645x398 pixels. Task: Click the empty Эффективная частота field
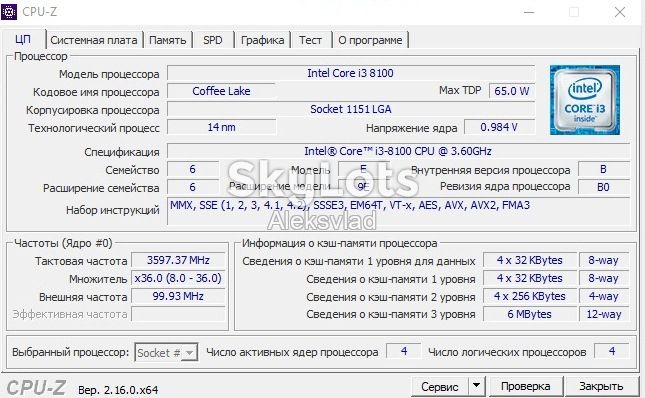(x=178, y=314)
